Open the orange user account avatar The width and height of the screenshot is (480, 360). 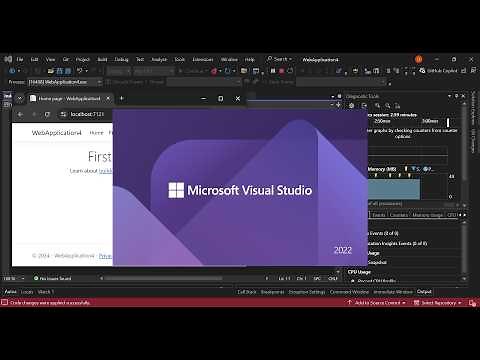coord(419,59)
